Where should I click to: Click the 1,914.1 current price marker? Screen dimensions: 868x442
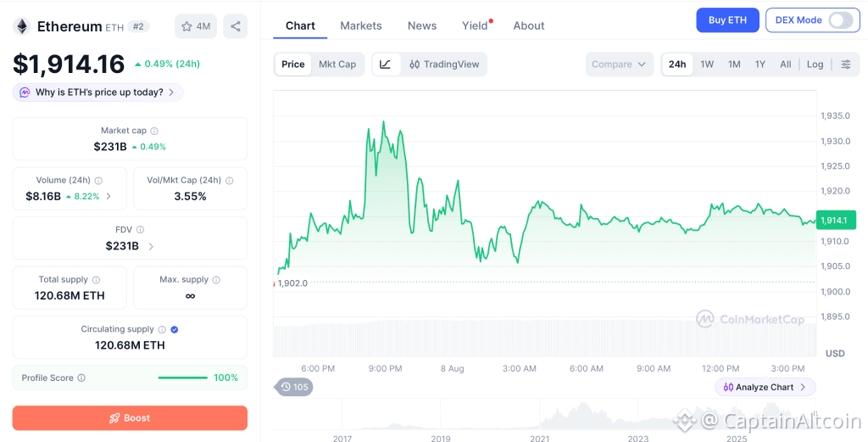coord(836,221)
